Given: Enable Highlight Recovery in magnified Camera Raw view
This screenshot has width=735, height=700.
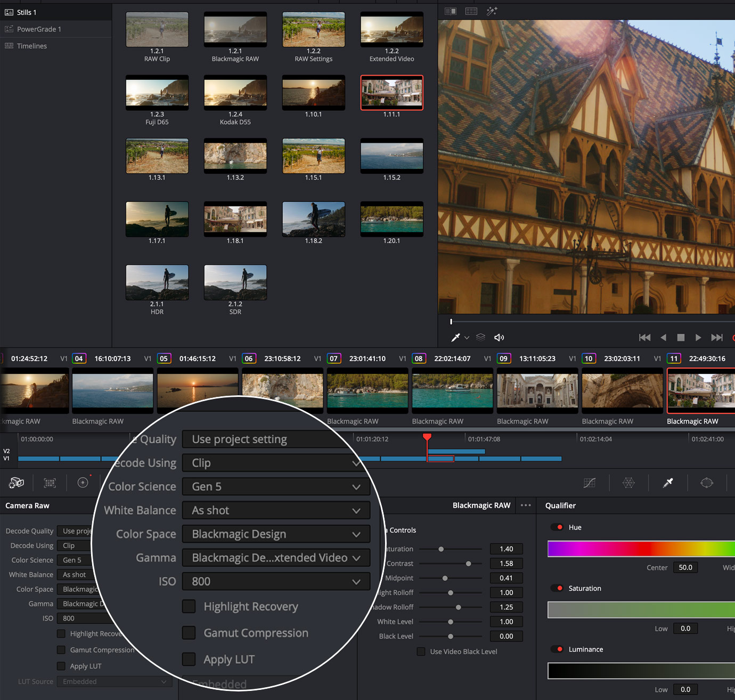Looking at the screenshot, I should click(x=189, y=606).
